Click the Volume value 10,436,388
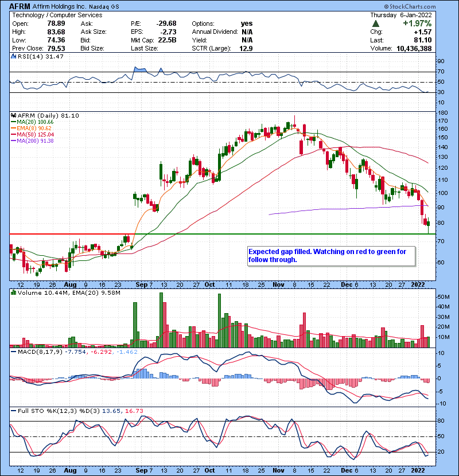Screen dimensions: 459x476 click(x=414, y=49)
